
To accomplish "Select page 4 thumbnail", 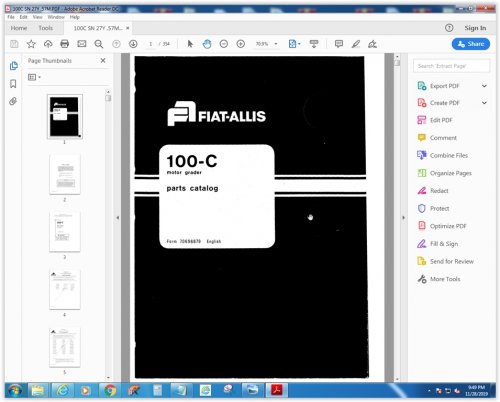I will (x=65, y=289).
